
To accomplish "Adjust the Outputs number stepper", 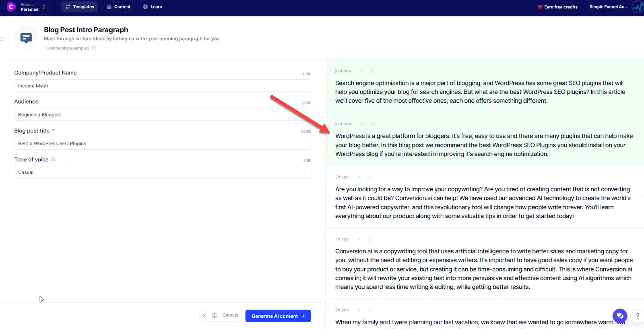I will (215, 315).
